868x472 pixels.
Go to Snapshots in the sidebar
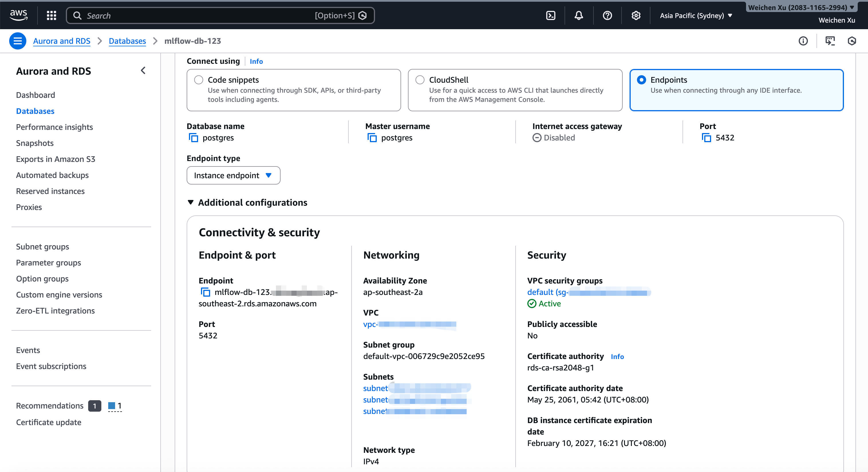(x=35, y=143)
